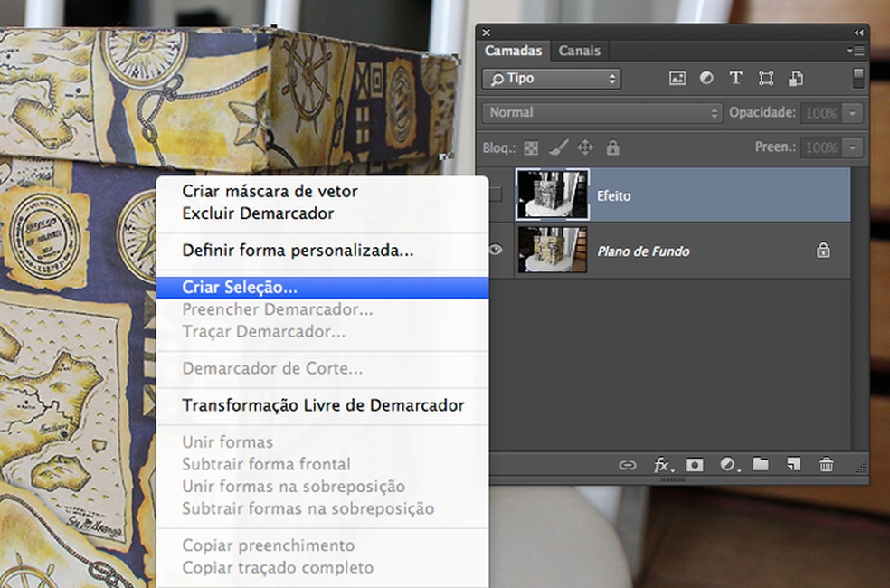Click Subtrair formas na sobreposição entry
890x588 pixels.
click(322, 508)
